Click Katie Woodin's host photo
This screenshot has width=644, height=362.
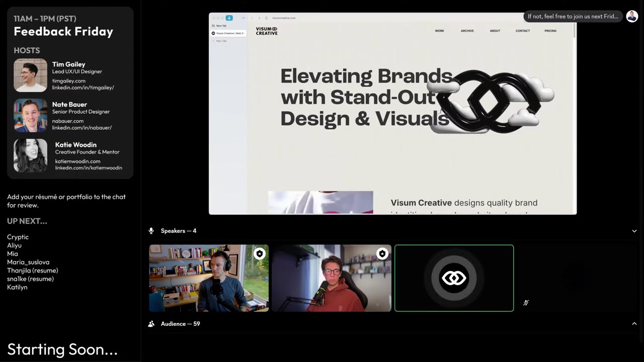(x=30, y=156)
